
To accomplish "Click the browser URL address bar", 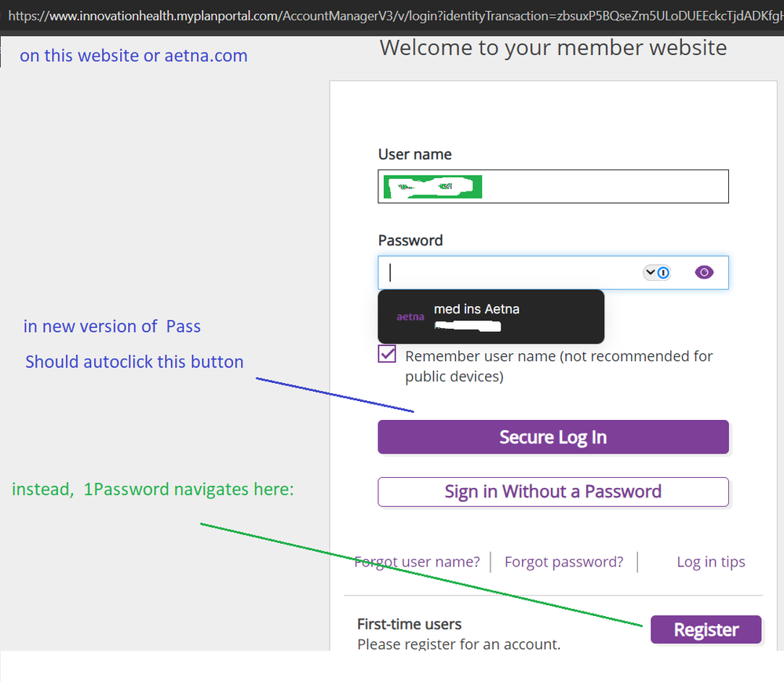I will tap(392, 15).
